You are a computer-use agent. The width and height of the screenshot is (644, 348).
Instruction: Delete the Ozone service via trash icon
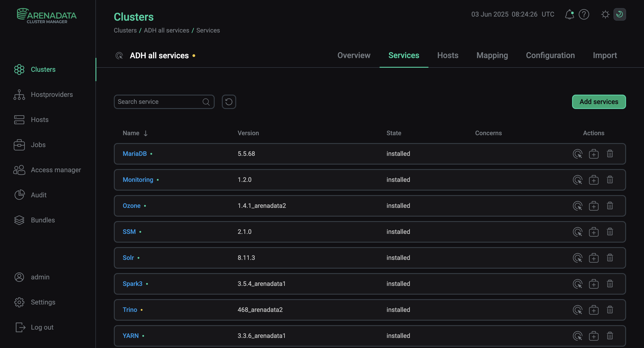[x=610, y=206]
